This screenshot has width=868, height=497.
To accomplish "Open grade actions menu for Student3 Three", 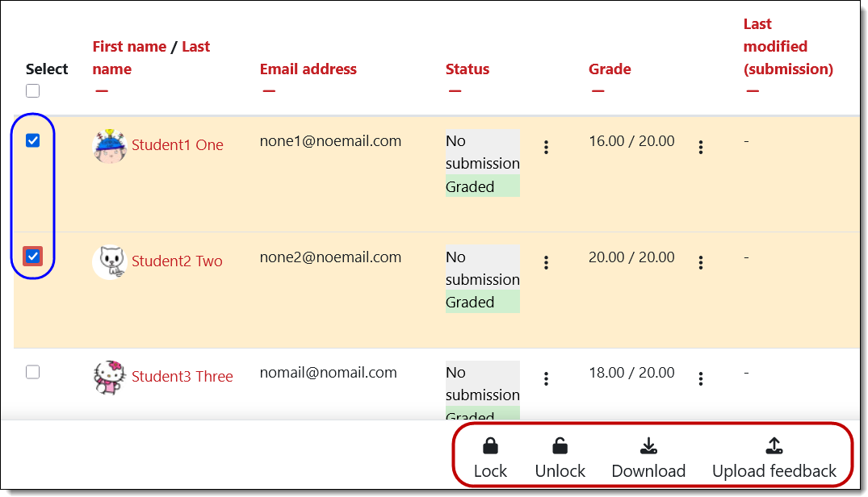I will click(x=701, y=378).
